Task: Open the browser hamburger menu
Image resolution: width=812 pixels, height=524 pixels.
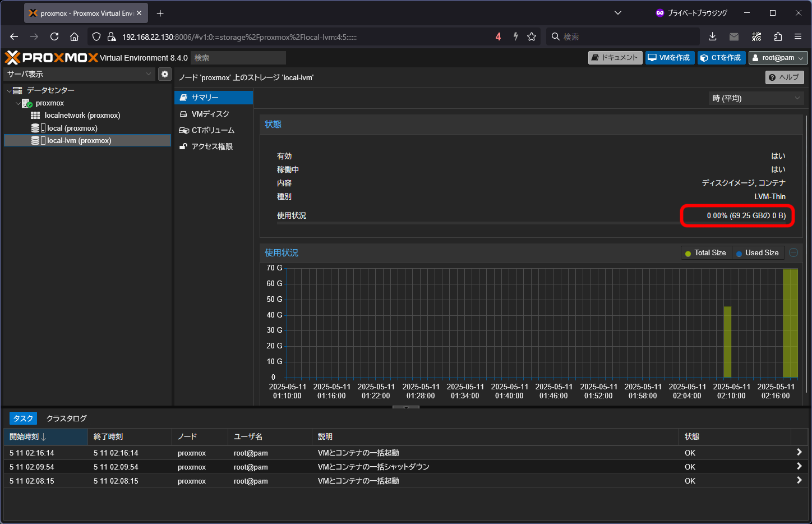Action: click(798, 36)
